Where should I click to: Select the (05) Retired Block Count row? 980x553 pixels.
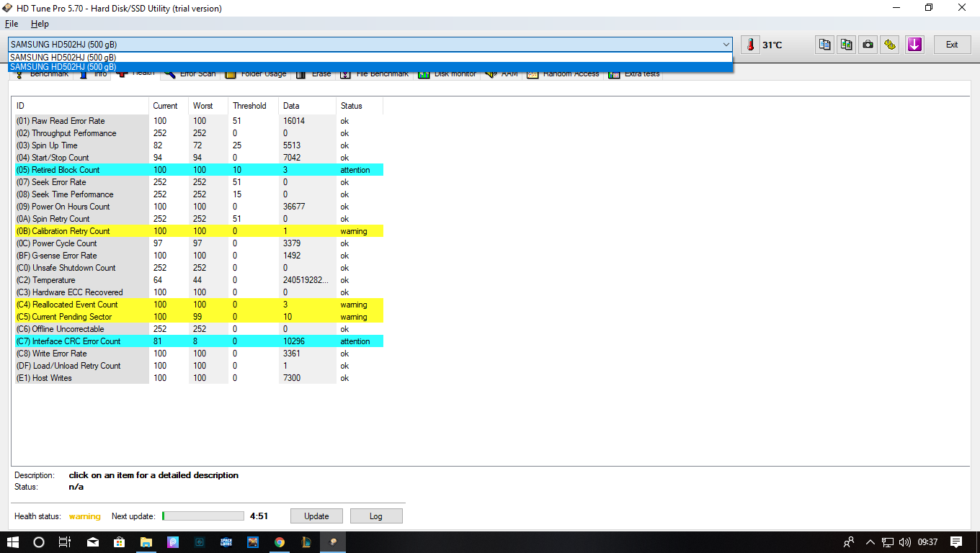(199, 170)
